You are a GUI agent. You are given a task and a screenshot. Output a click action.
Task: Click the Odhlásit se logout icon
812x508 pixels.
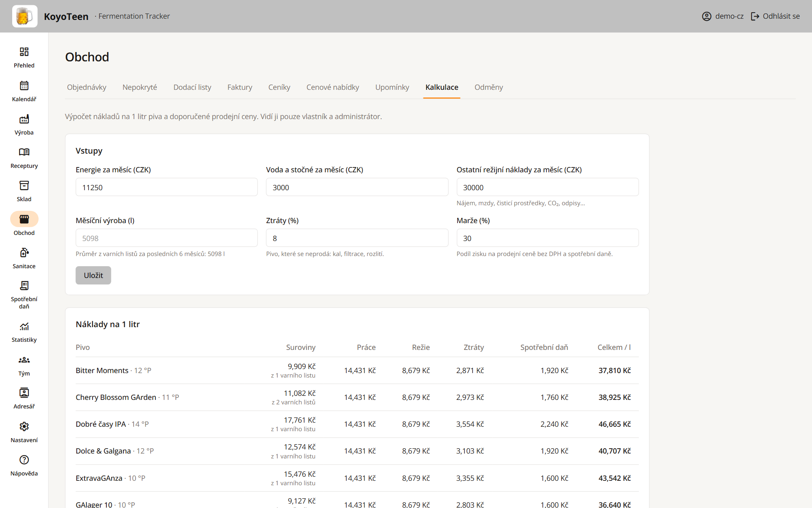point(755,16)
